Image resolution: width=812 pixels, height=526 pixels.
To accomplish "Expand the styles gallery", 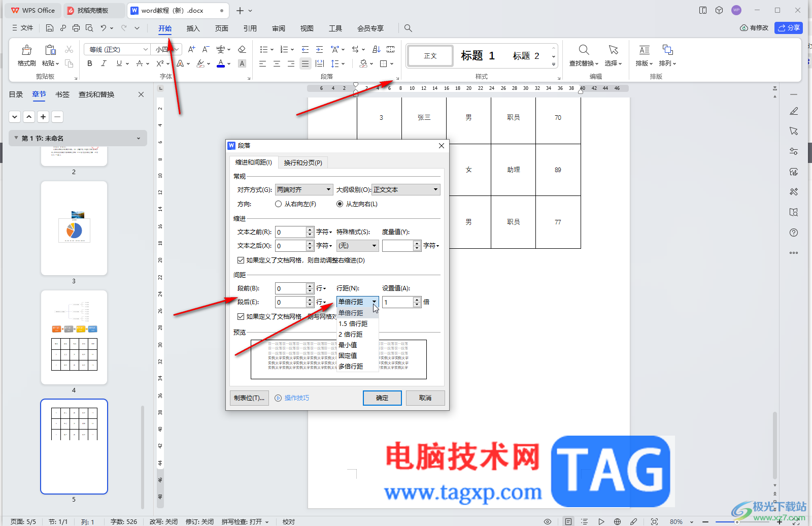I will (x=554, y=64).
